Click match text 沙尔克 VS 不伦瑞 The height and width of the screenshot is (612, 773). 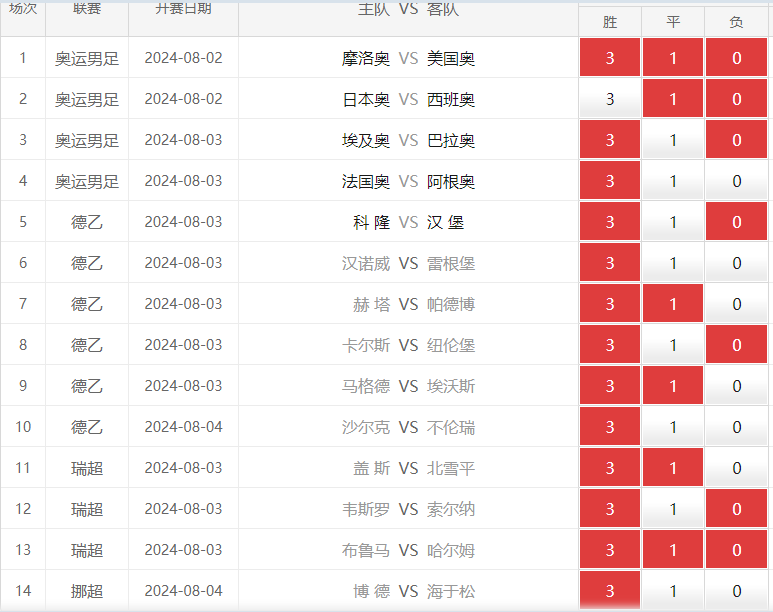[x=408, y=427]
